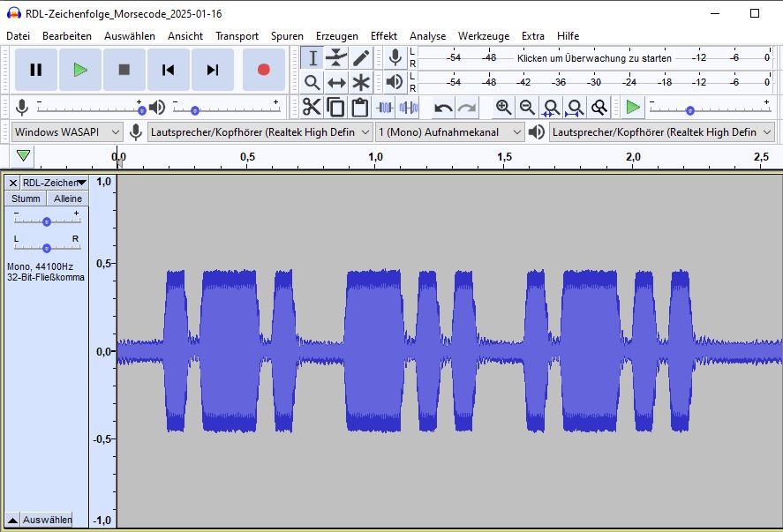
Task: Click the Silence audio selection icon
Action: [x=409, y=107]
